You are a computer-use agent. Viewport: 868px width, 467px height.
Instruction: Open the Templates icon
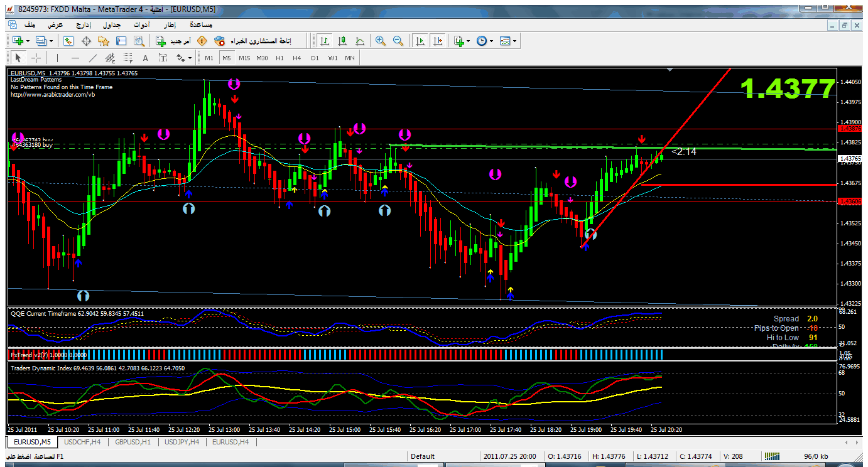click(x=505, y=41)
